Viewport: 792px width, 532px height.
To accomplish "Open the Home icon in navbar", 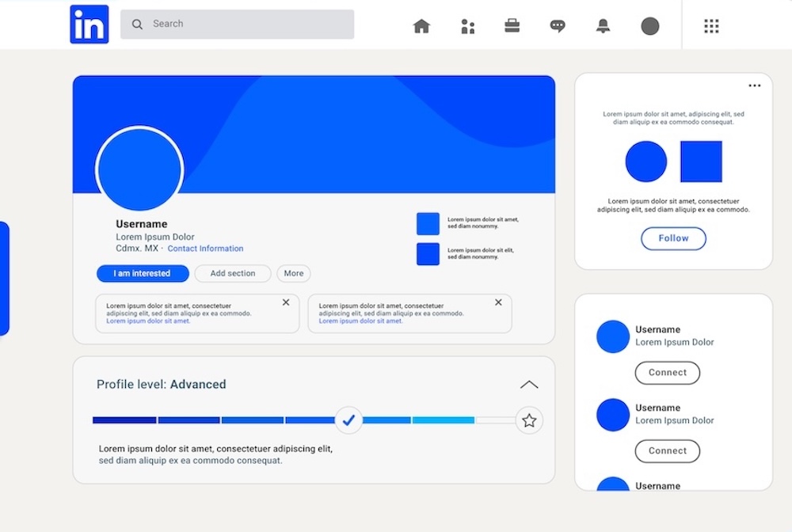I will [421, 26].
